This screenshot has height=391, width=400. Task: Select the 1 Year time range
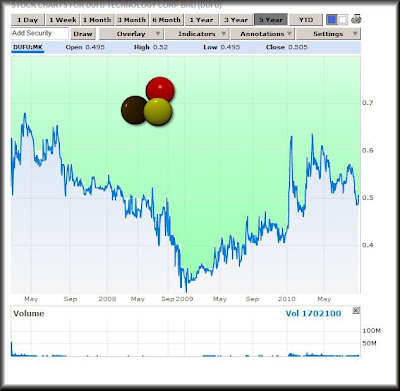pyautogui.click(x=202, y=20)
